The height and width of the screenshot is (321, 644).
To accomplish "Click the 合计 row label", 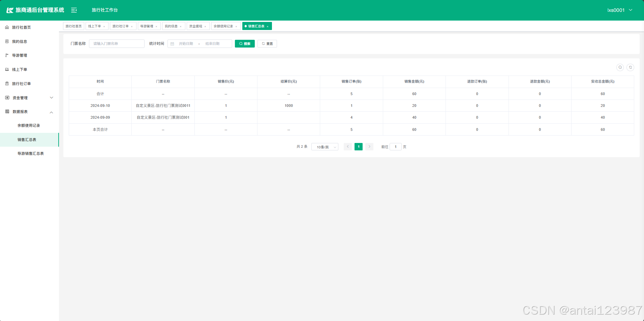I will [100, 94].
